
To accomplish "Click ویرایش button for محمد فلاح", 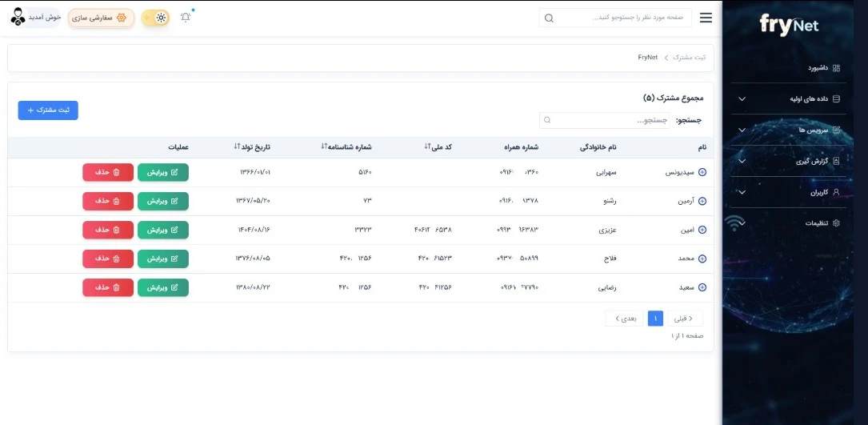I will click(x=163, y=259).
